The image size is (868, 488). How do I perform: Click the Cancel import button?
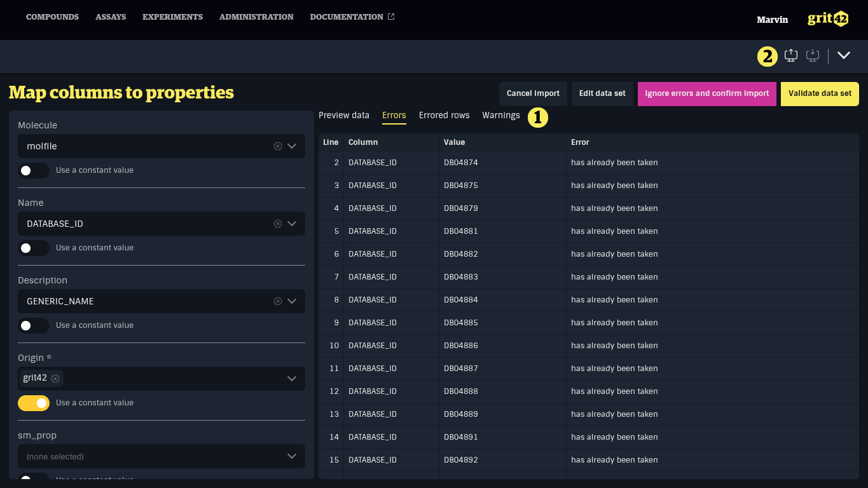[533, 93]
